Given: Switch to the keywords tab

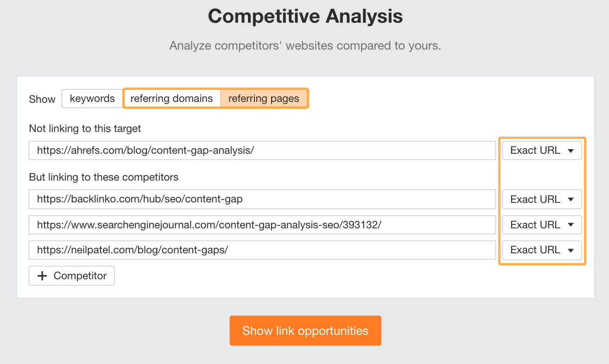Looking at the screenshot, I should (x=92, y=98).
